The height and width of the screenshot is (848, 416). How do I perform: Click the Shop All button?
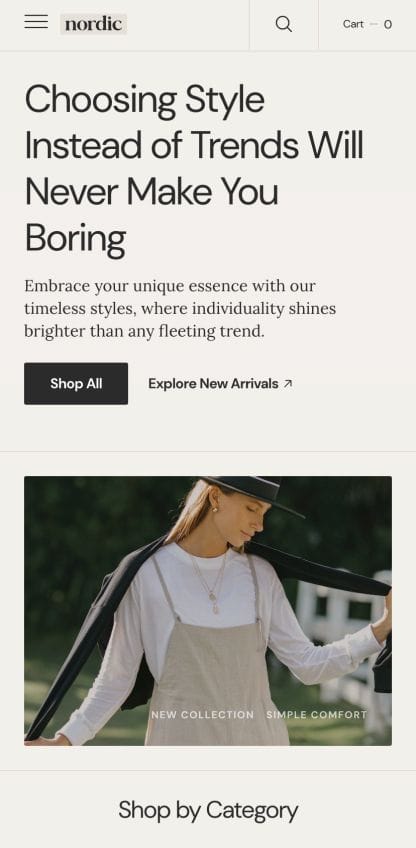pyautogui.click(x=76, y=383)
